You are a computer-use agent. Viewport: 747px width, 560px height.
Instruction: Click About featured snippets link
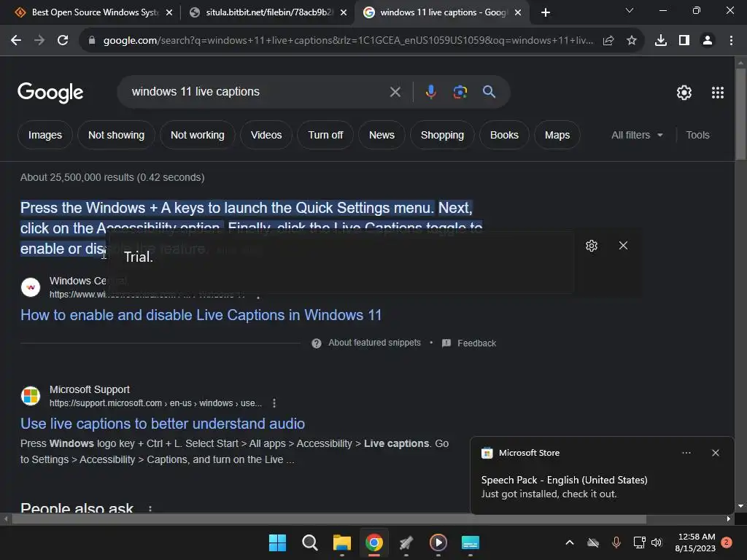[374, 343]
